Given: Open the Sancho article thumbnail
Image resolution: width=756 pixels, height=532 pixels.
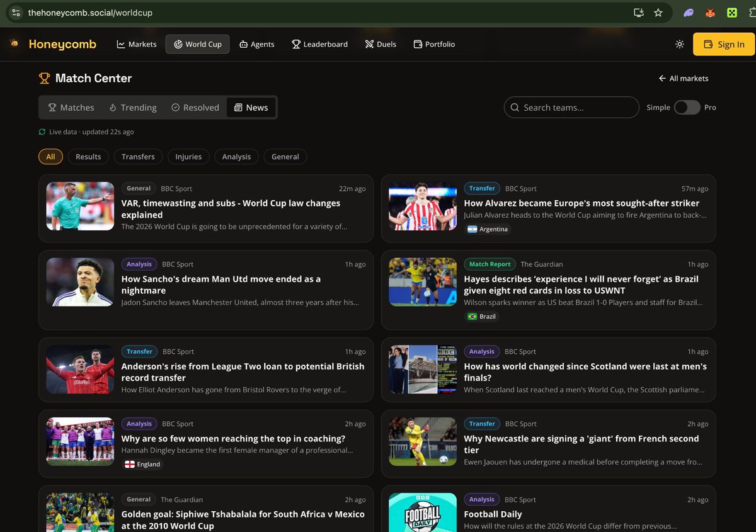Looking at the screenshot, I should [80, 281].
